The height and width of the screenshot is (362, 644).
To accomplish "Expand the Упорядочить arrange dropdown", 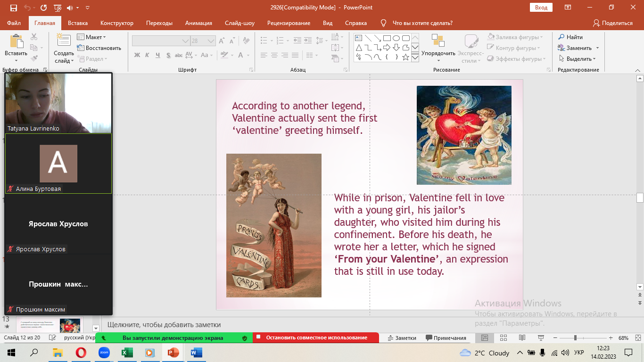I will click(x=438, y=60).
